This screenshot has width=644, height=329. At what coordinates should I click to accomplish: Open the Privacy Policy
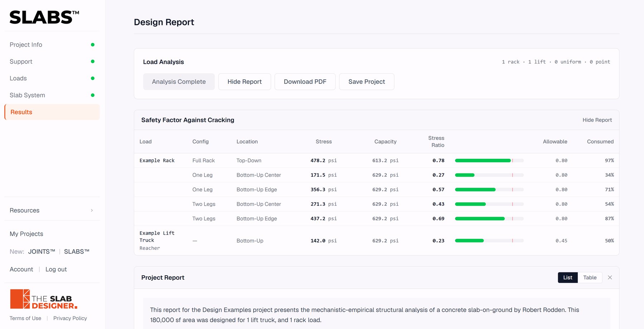[x=70, y=318]
